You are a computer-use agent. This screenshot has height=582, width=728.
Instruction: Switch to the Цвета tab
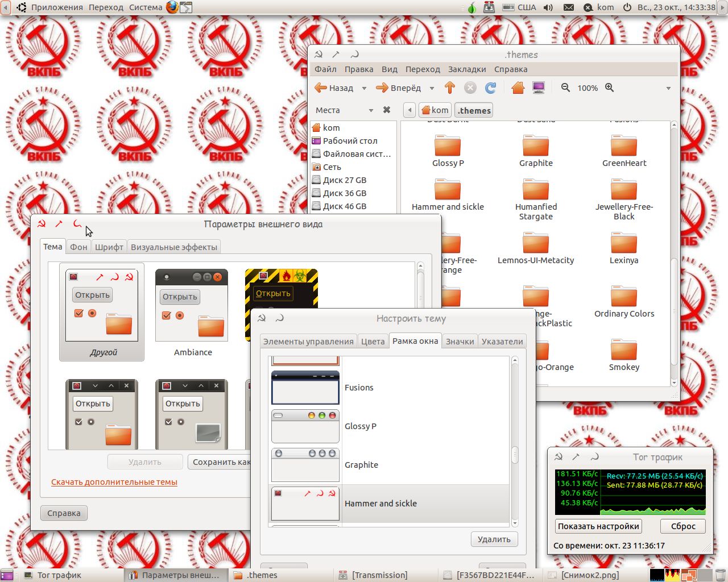(x=373, y=341)
